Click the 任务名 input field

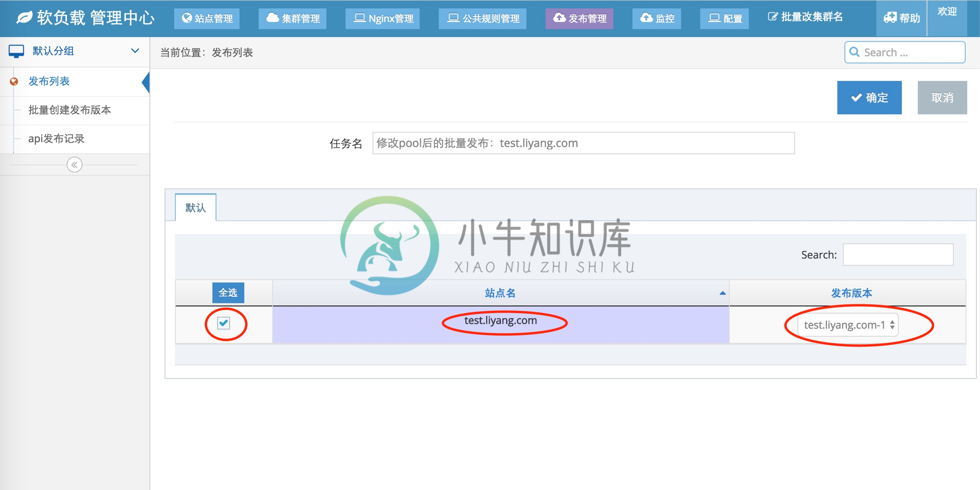point(581,143)
